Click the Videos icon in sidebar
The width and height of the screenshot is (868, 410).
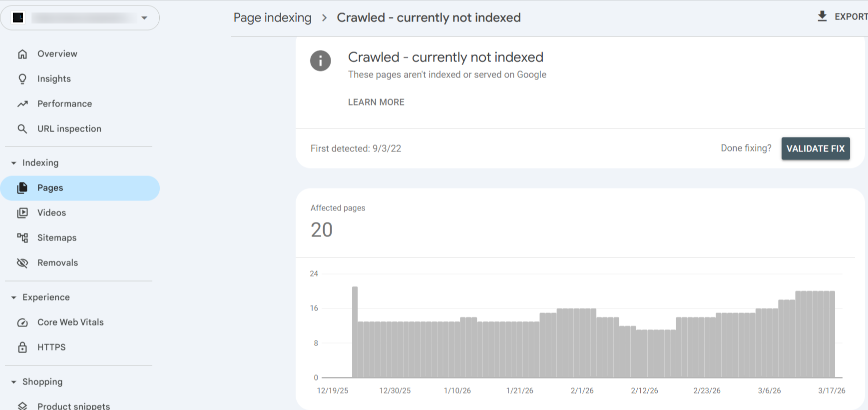(22, 213)
